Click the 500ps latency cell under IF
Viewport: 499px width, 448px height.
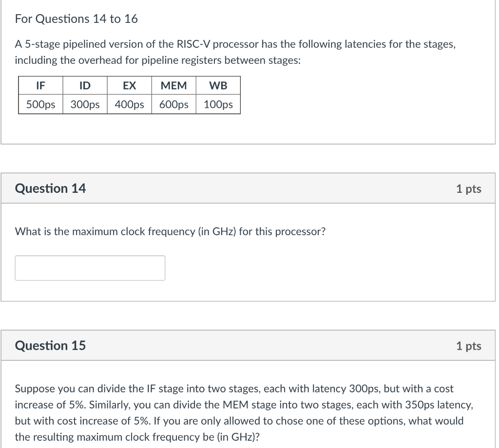(x=40, y=104)
